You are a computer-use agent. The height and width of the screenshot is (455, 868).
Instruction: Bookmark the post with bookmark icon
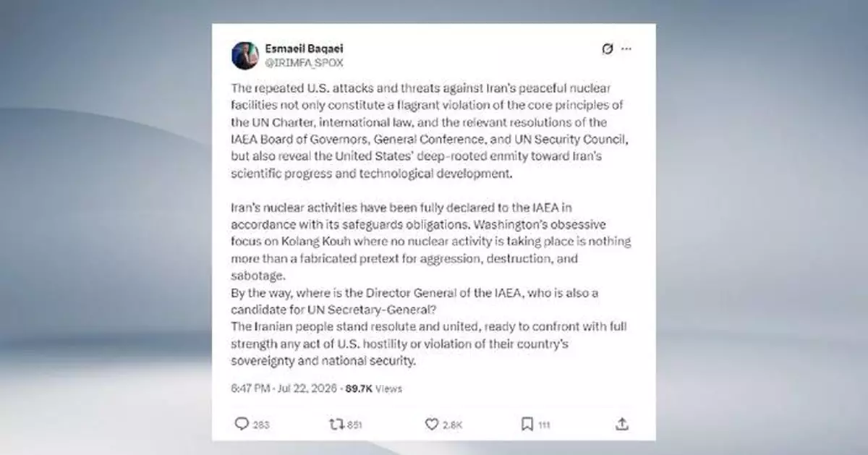click(x=527, y=425)
